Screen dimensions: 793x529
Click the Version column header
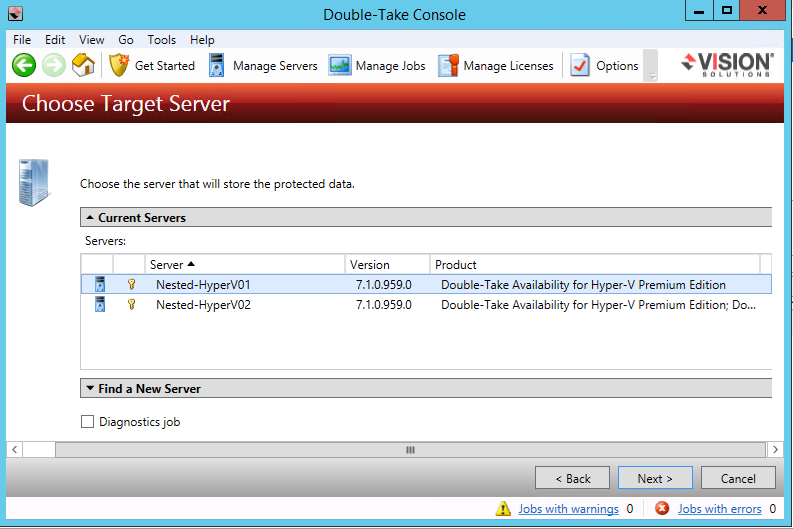click(388, 264)
